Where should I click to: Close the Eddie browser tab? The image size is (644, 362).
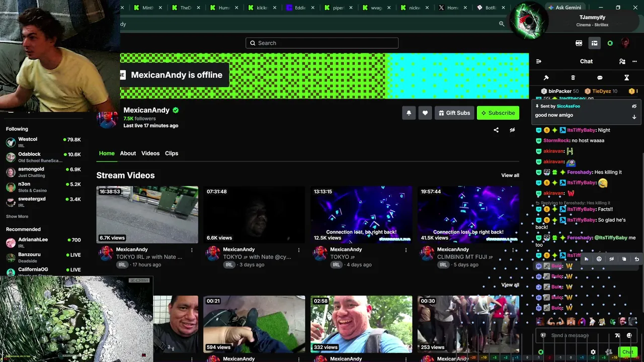[313, 8]
